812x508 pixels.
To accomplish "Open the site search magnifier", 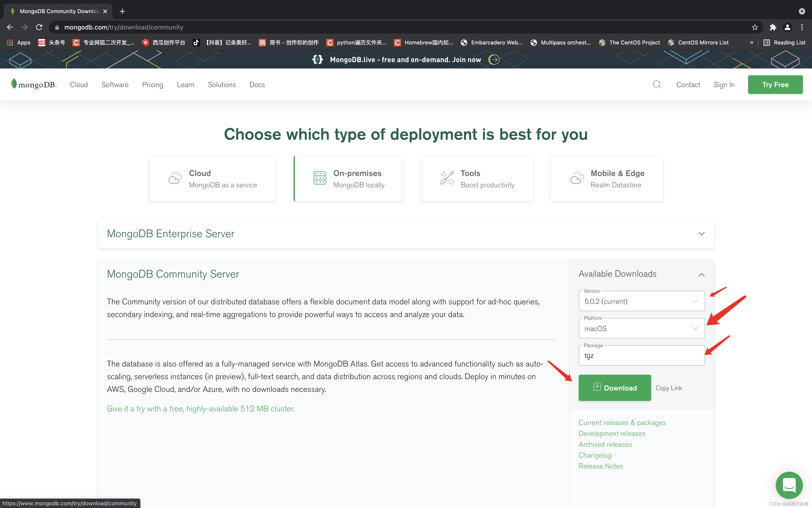I will tap(657, 84).
